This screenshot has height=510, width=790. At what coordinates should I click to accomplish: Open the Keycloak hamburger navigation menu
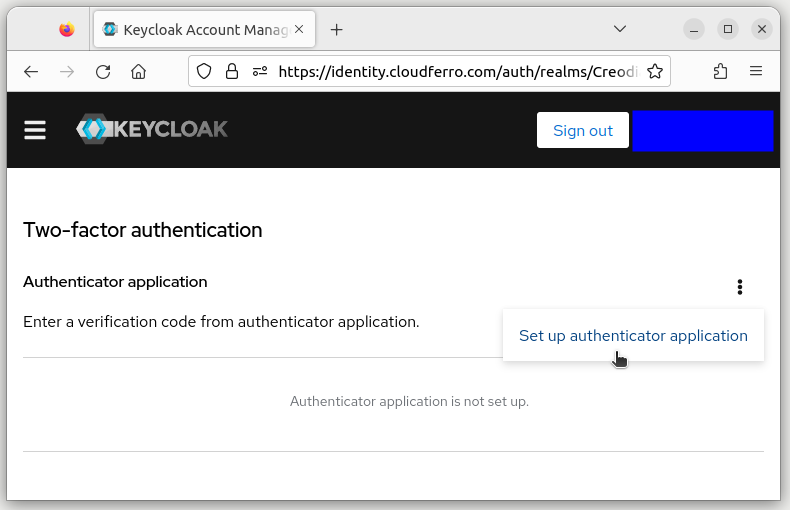[x=35, y=130]
